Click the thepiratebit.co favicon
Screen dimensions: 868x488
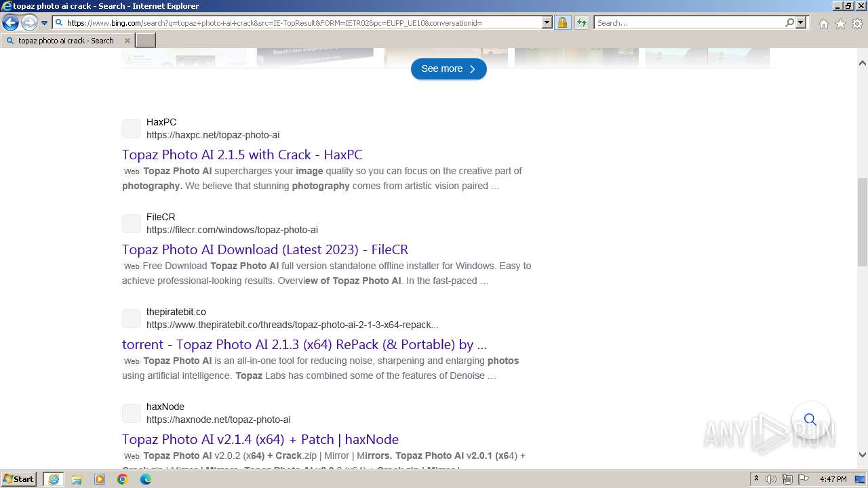pyautogui.click(x=132, y=319)
